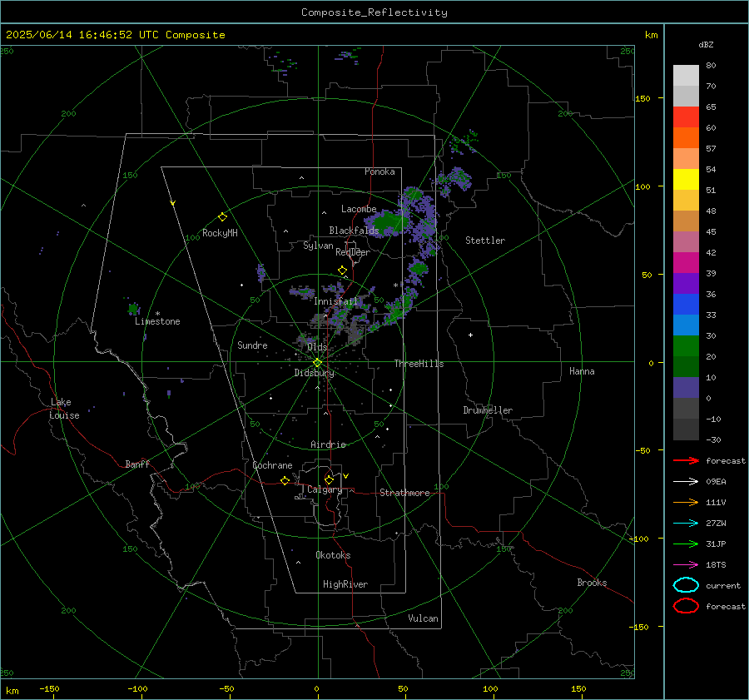Viewport: 749px width, 700px height.
Task: Click the Lake Louise label
Action: [64, 409]
